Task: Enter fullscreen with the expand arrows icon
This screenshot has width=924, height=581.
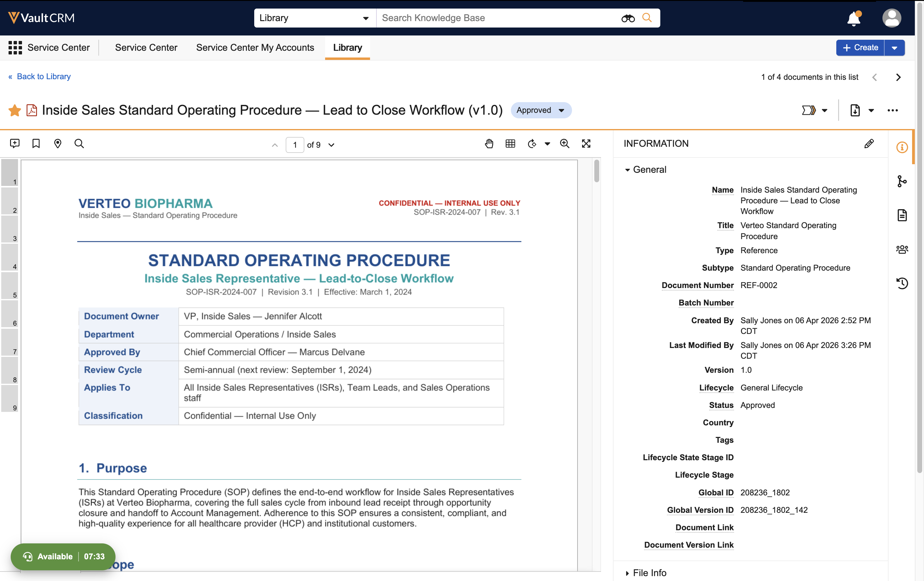Action: pyautogui.click(x=586, y=144)
